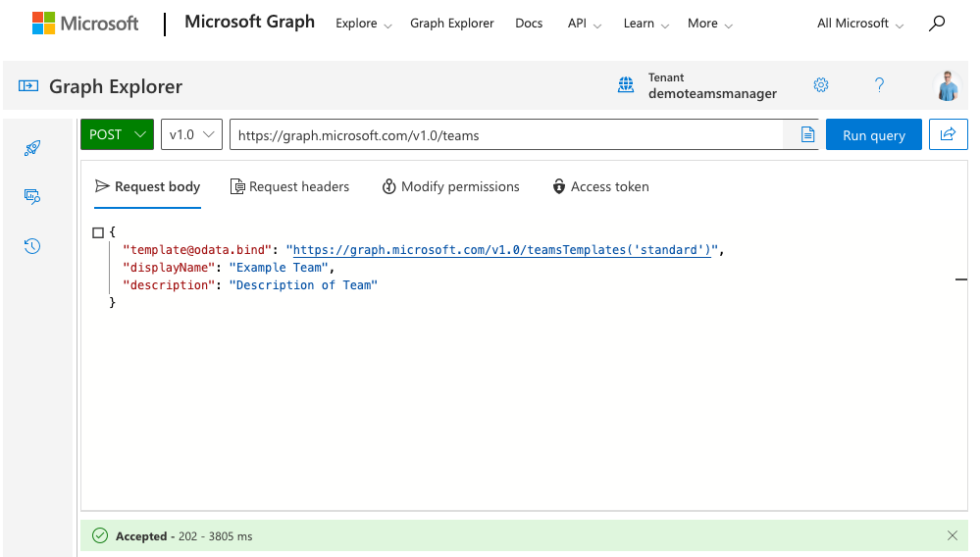Open the resources explorer sidebar icon

[32, 197]
